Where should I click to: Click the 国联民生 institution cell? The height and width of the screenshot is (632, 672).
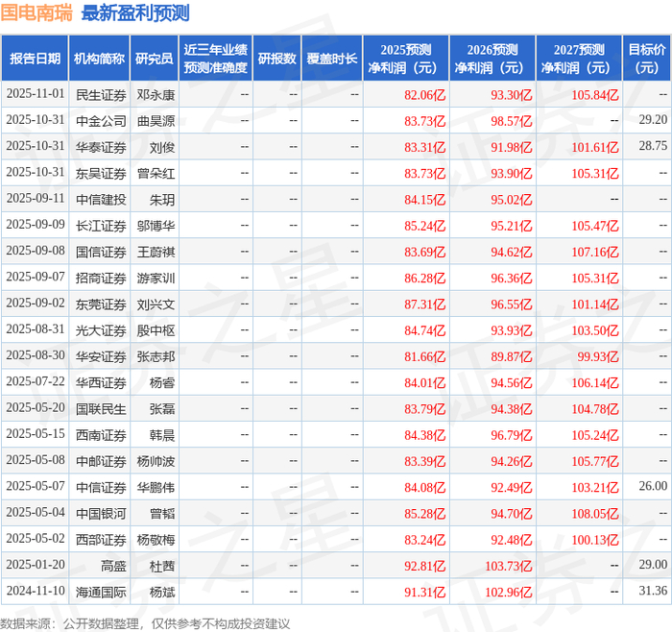[101, 408]
